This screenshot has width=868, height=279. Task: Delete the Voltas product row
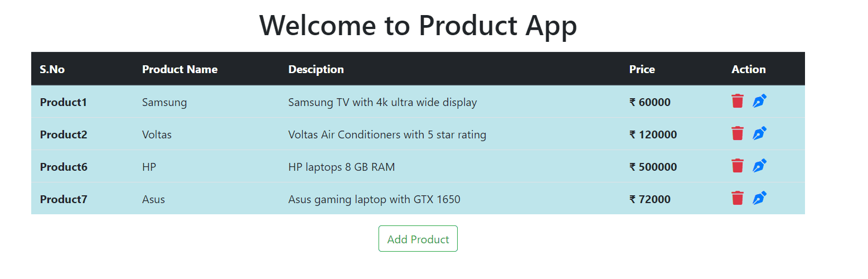pos(738,133)
